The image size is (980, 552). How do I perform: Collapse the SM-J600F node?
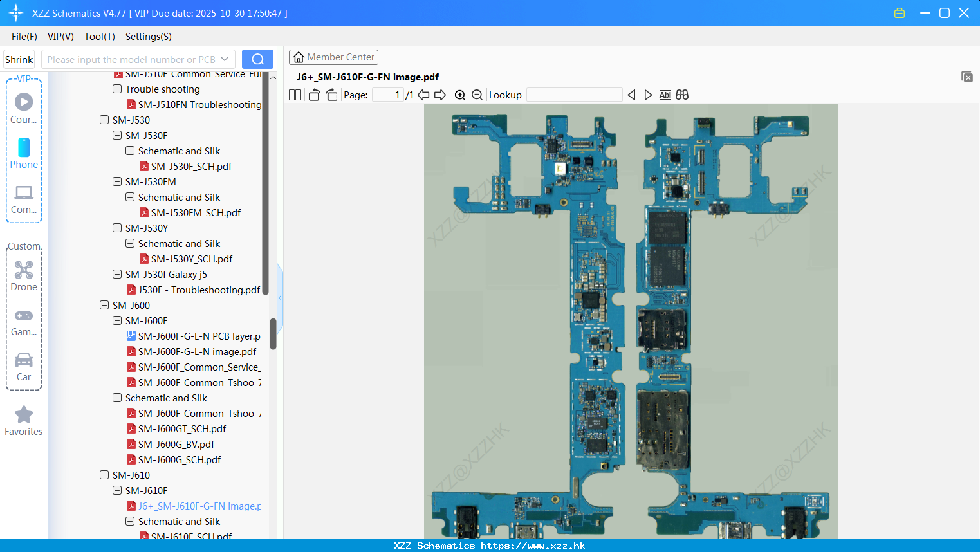coord(117,320)
